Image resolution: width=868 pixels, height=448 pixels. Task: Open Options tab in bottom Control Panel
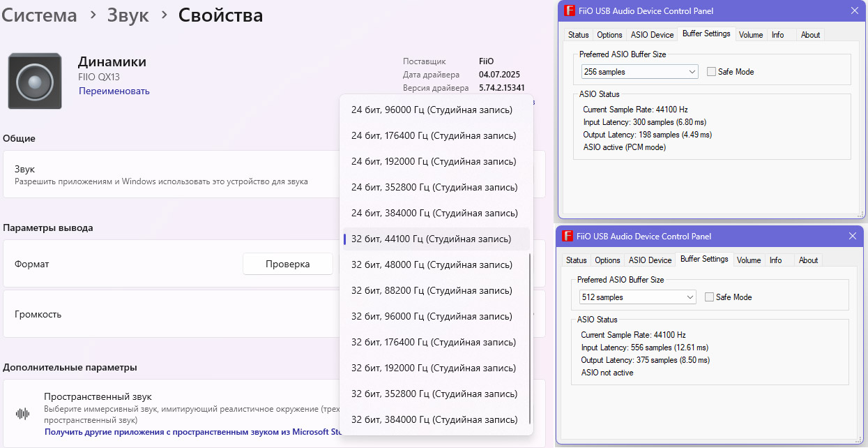pyautogui.click(x=607, y=260)
